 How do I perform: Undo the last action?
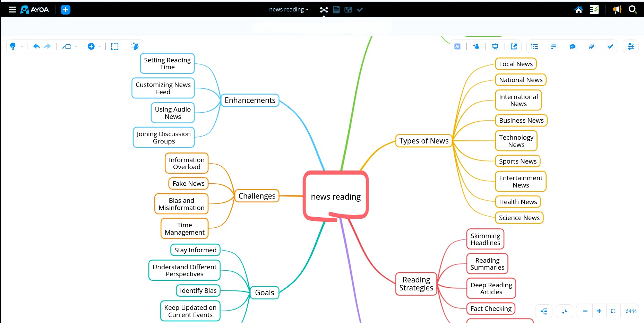click(x=36, y=46)
